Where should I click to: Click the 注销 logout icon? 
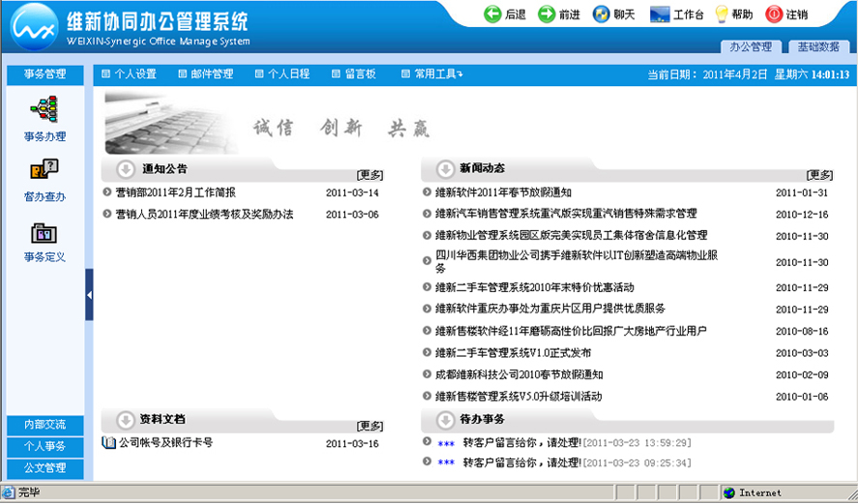[x=774, y=15]
